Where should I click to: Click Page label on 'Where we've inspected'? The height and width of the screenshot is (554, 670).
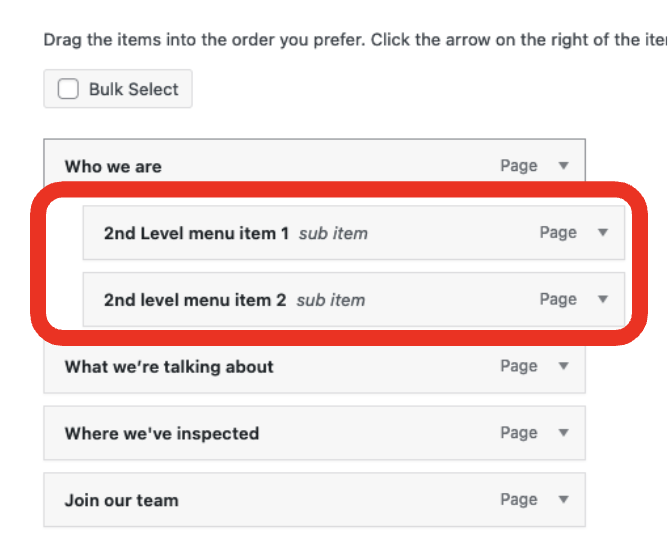pyautogui.click(x=519, y=433)
